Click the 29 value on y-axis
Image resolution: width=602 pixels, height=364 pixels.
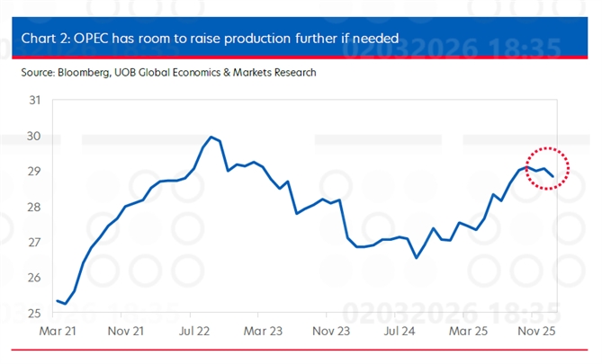click(34, 172)
